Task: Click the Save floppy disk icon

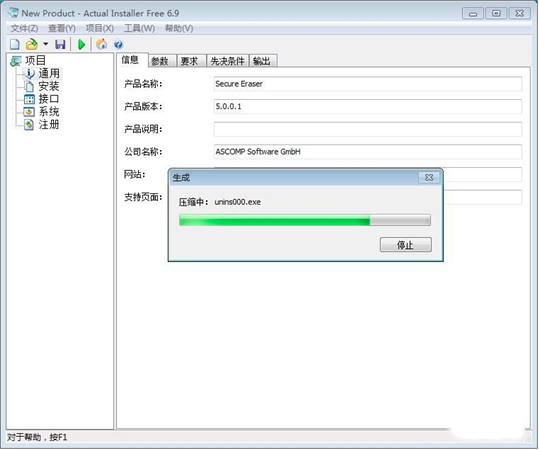Action: [x=60, y=44]
